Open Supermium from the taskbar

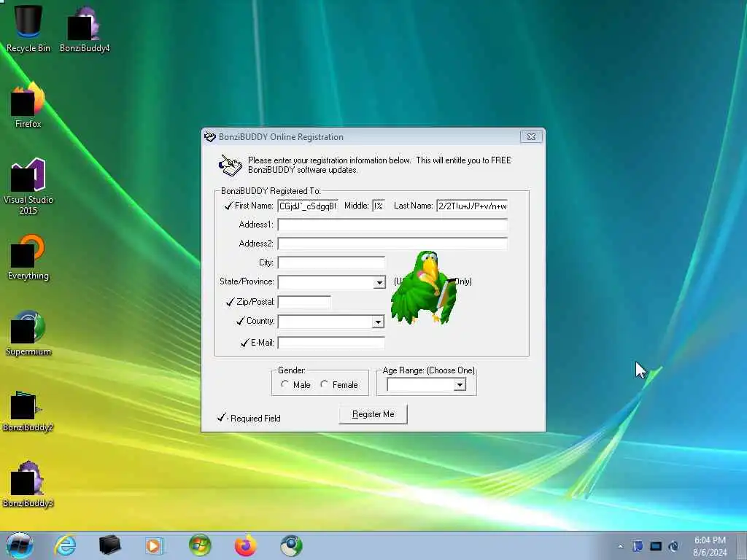[x=290, y=545]
